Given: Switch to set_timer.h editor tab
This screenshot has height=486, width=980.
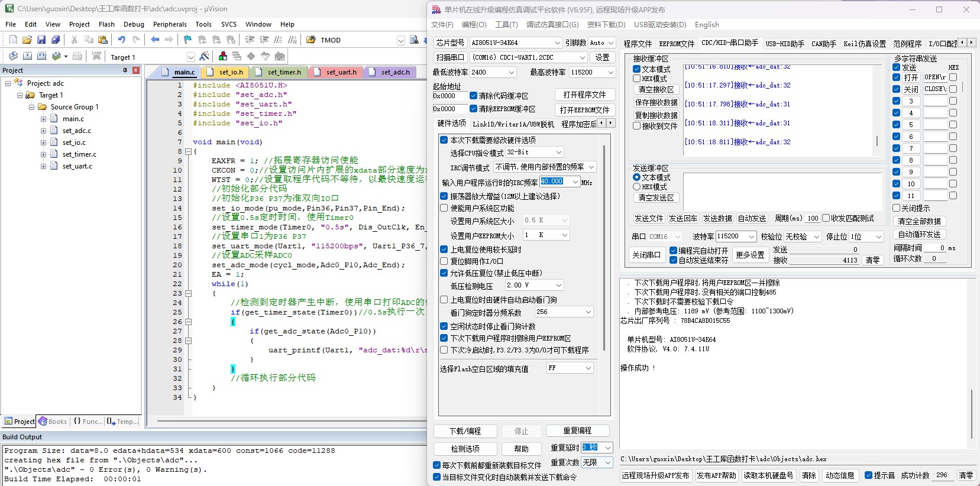Looking at the screenshot, I should [279, 72].
